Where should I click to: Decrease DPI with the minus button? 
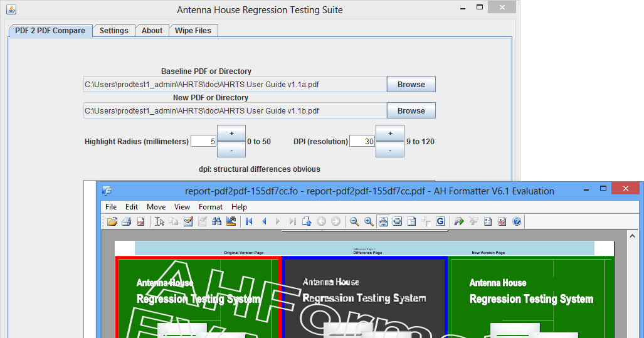click(x=390, y=149)
